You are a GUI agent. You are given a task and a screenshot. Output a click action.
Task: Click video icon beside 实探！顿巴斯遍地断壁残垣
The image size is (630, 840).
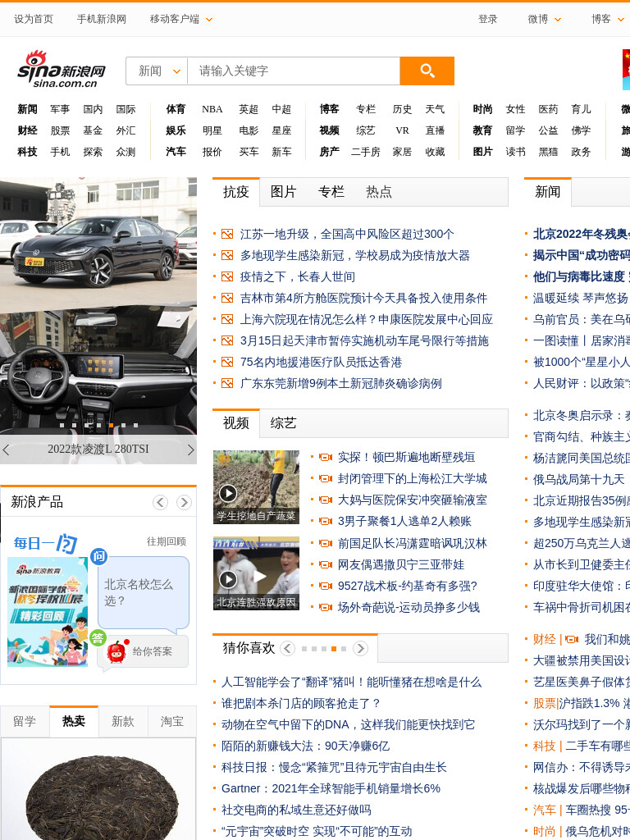pyautogui.click(x=325, y=457)
